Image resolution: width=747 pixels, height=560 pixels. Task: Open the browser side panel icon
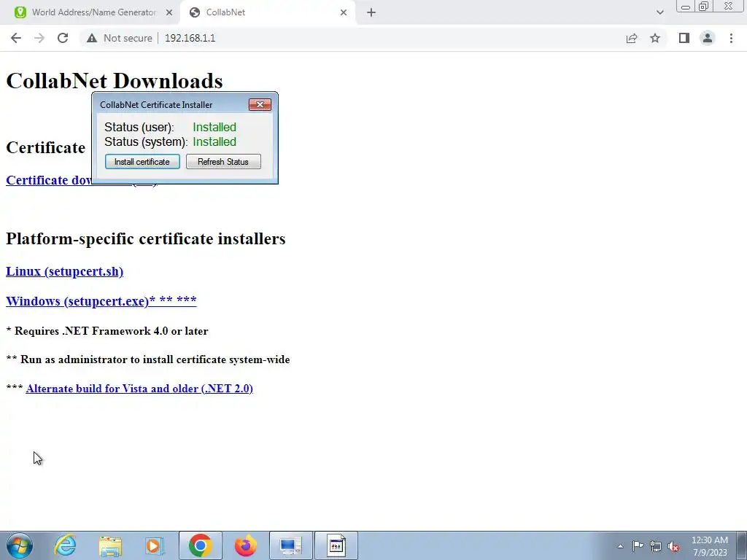click(684, 38)
